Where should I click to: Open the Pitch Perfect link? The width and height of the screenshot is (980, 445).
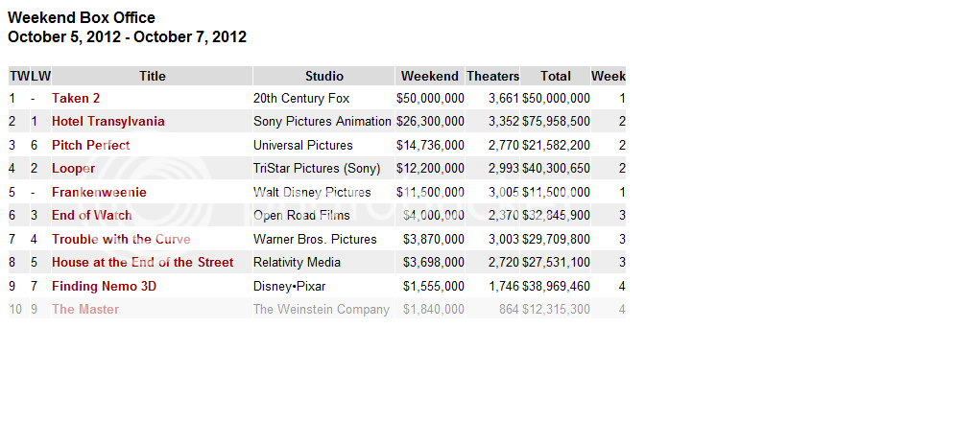pos(90,145)
